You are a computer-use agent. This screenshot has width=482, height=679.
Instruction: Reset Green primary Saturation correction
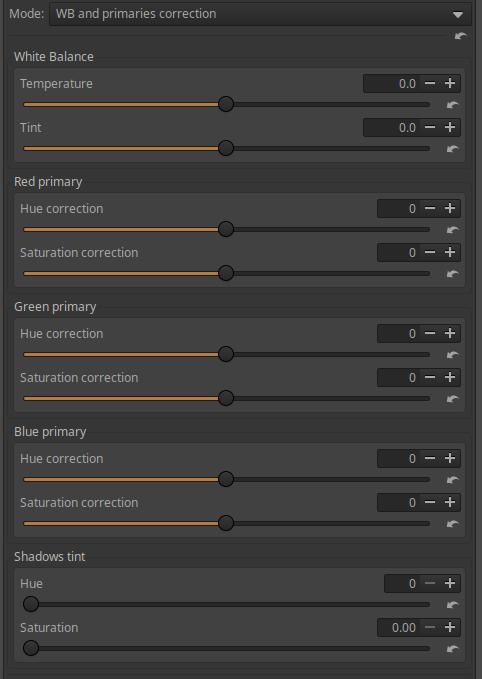(453, 398)
